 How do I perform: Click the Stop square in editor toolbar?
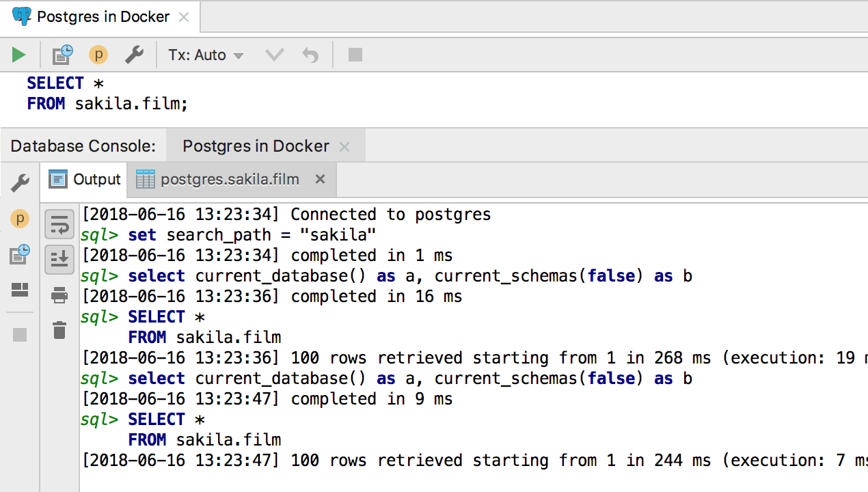pos(355,55)
